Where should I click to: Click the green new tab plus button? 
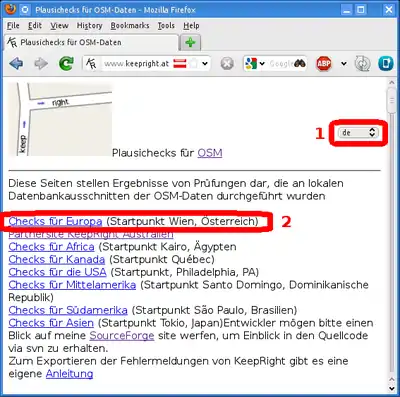click(x=190, y=43)
